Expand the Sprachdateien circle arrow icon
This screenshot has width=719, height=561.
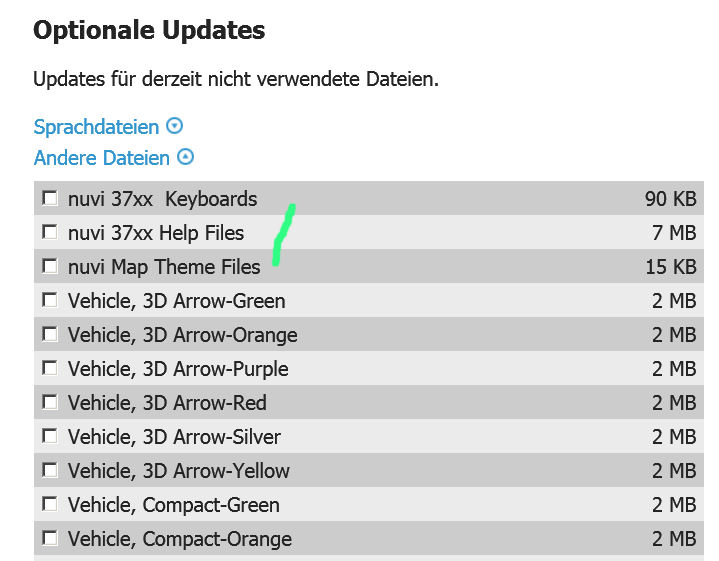(174, 126)
